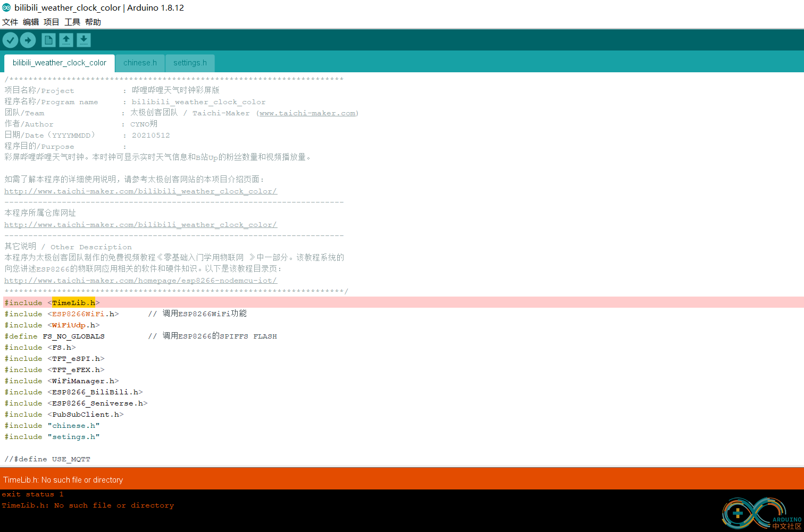Click the #define FS_NO_GLOBALS line

55,336
